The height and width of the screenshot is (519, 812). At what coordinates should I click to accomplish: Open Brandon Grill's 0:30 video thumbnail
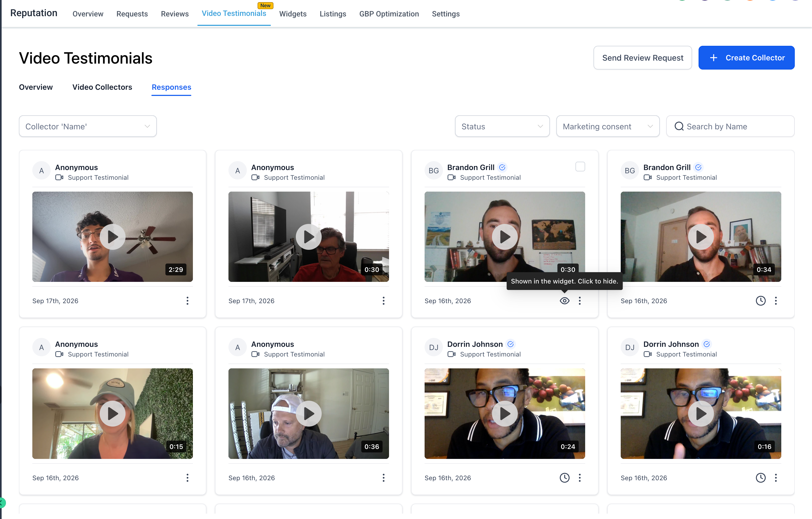click(504, 237)
